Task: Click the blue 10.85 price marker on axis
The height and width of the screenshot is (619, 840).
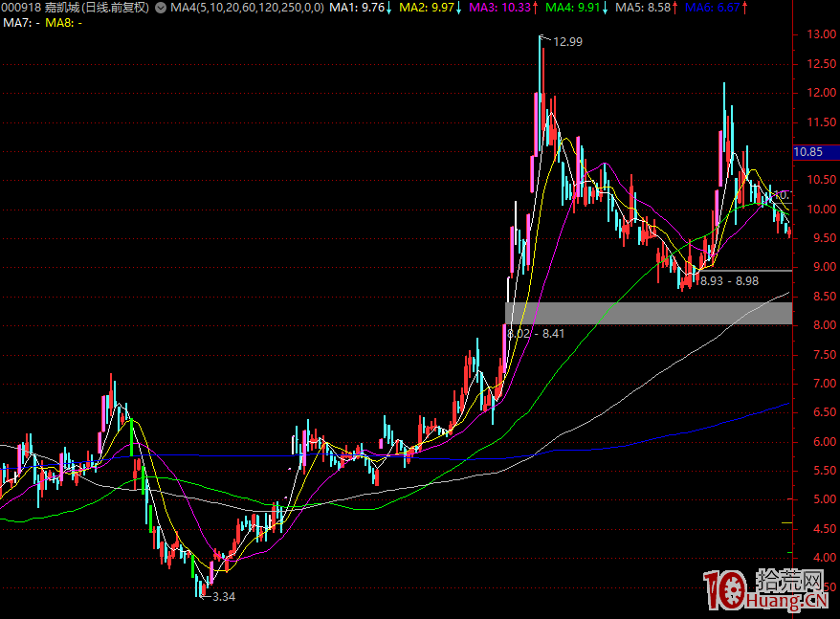Action: pyautogui.click(x=815, y=152)
